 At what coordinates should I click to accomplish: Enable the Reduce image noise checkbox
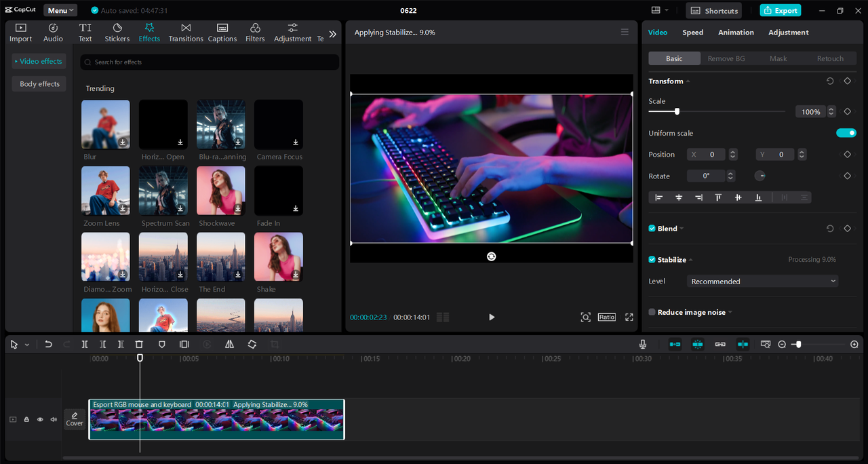(652, 313)
